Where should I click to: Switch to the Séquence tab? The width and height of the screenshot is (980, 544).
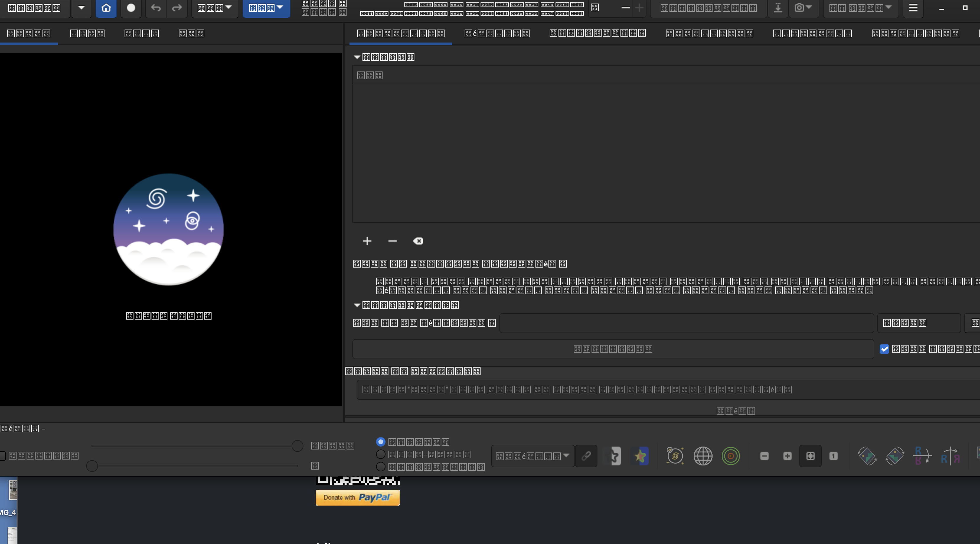pyautogui.click(x=497, y=33)
